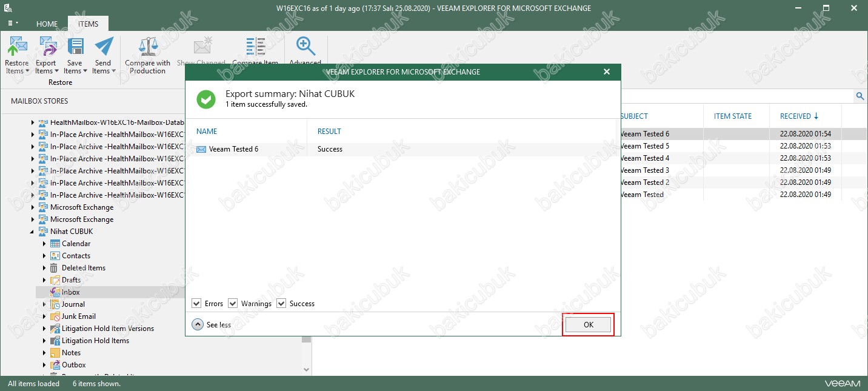Select the Junk Email folder icon
Screen dimensions: 868x391
pyautogui.click(x=55, y=316)
